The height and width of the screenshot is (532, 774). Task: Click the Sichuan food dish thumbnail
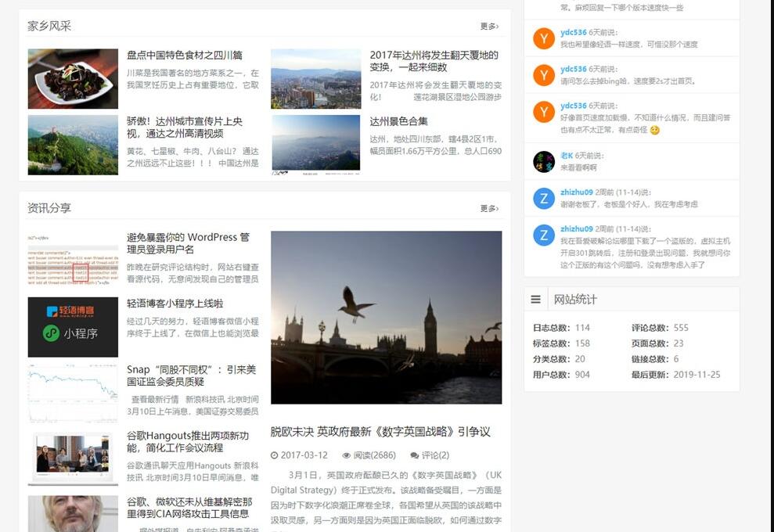coord(73,79)
